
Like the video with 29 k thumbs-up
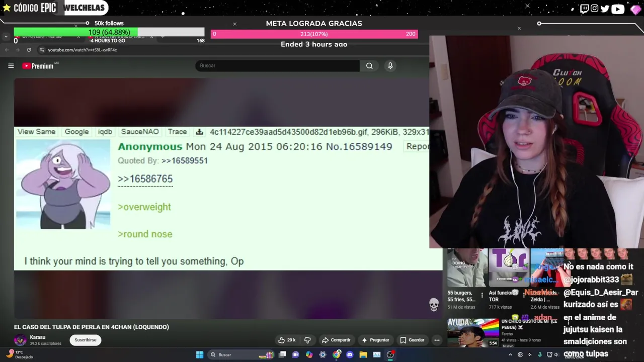pyautogui.click(x=287, y=340)
